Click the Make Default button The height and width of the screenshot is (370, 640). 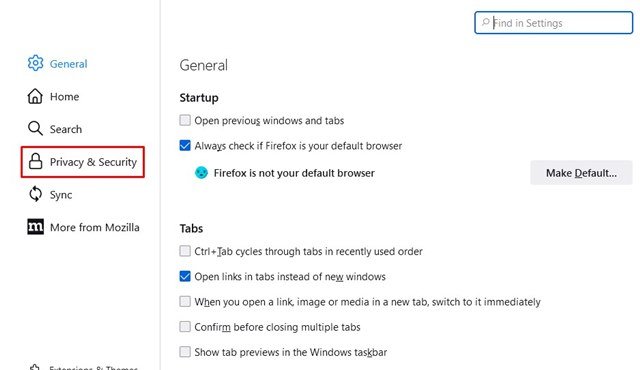click(x=581, y=173)
